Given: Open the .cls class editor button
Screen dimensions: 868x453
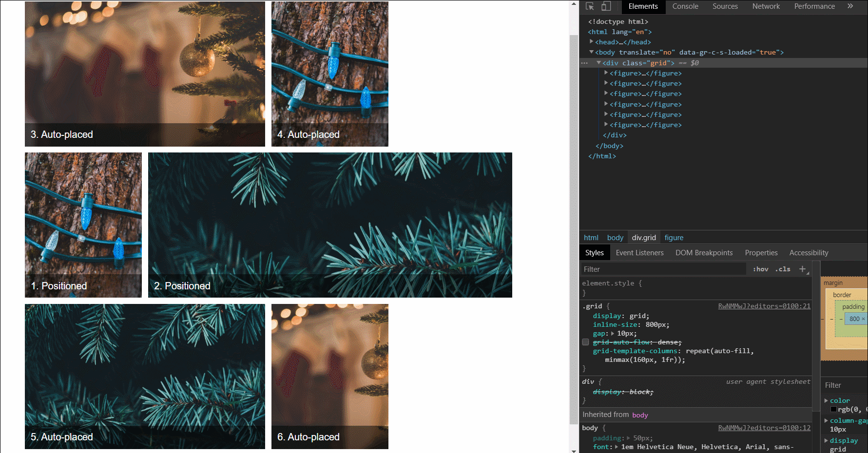Looking at the screenshot, I should click(x=783, y=269).
